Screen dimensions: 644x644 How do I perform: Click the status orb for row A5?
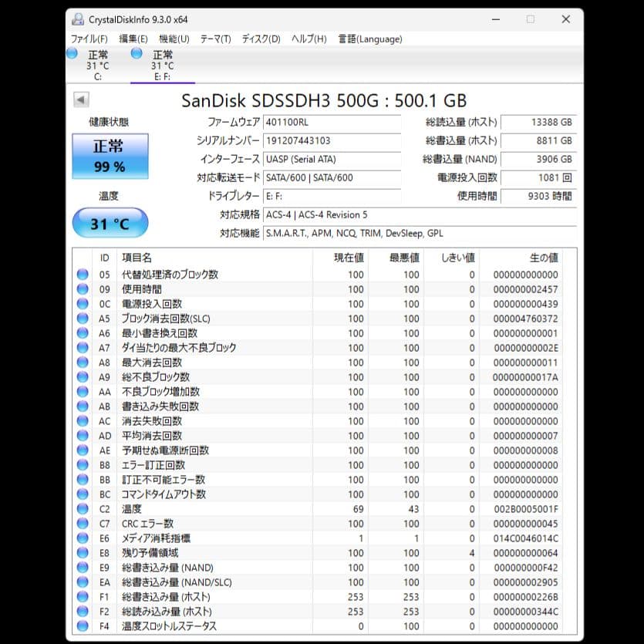click(x=83, y=319)
